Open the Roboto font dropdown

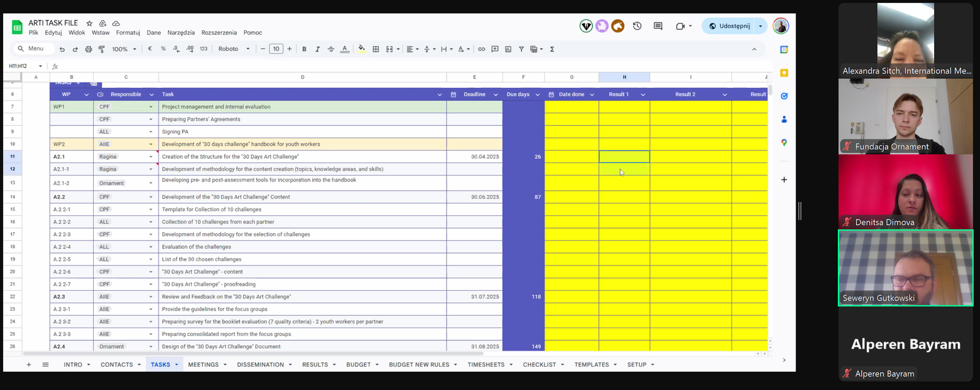(234, 49)
